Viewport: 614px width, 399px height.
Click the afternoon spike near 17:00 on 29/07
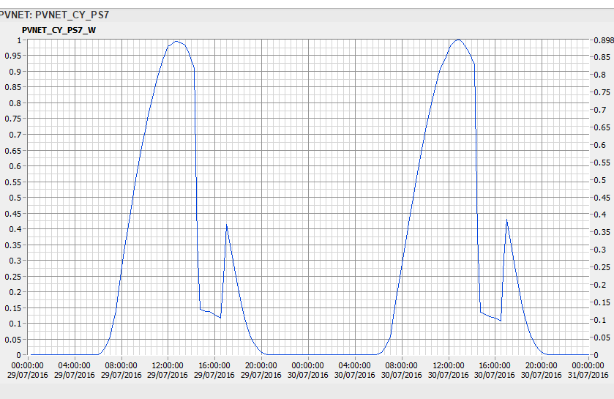point(226,225)
